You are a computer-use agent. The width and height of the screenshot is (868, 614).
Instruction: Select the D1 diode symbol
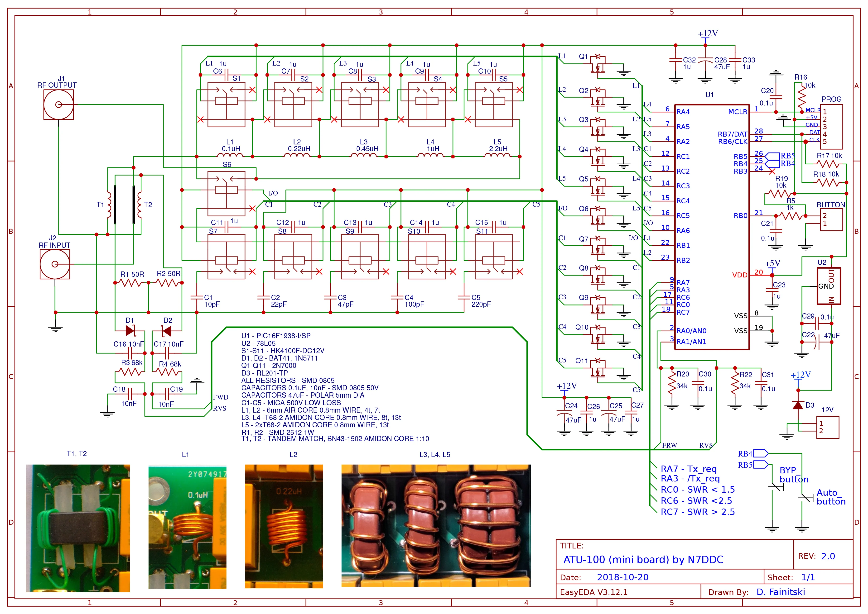[x=130, y=331]
